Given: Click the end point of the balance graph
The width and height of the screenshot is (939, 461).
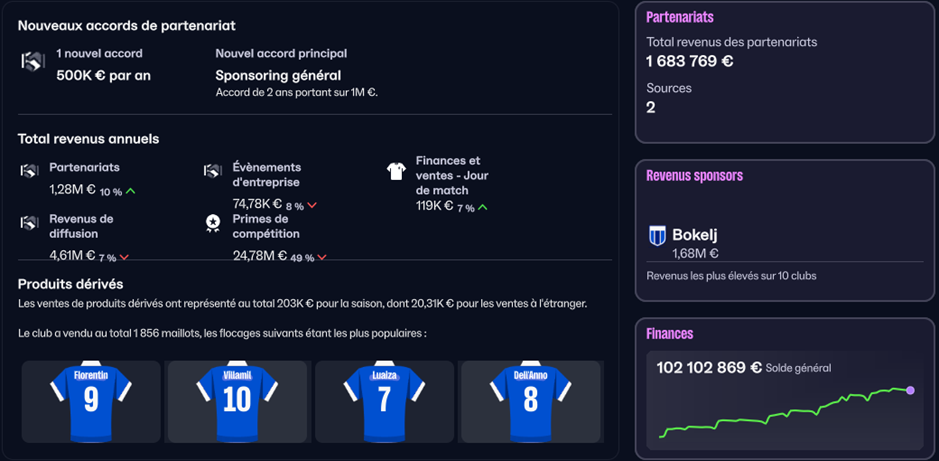Looking at the screenshot, I should pos(910,390).
